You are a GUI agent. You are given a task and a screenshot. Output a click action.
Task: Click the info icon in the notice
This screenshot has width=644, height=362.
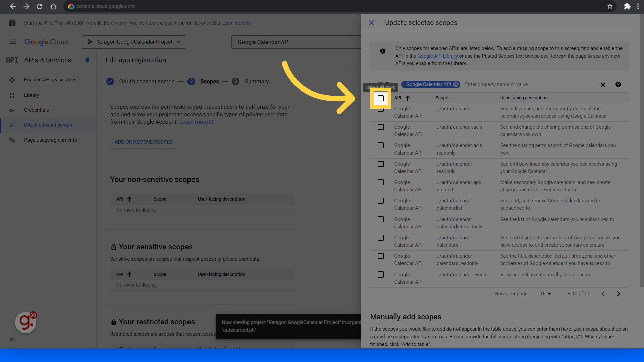383,51
